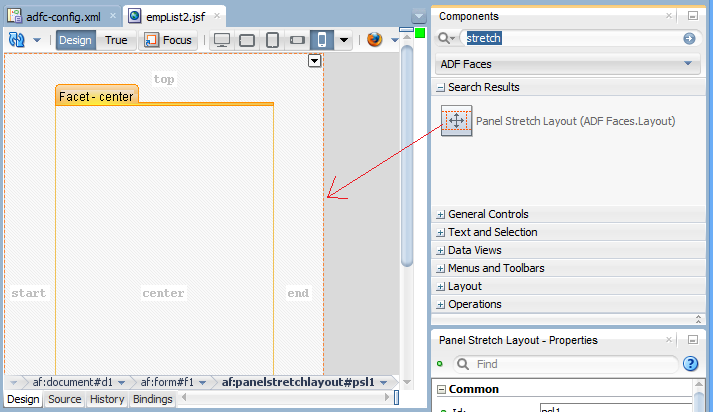Viewport: 713px width, 412px height.
Task: Open the panel stretch layout context dropdown
Action: click(x=315, y=60)
